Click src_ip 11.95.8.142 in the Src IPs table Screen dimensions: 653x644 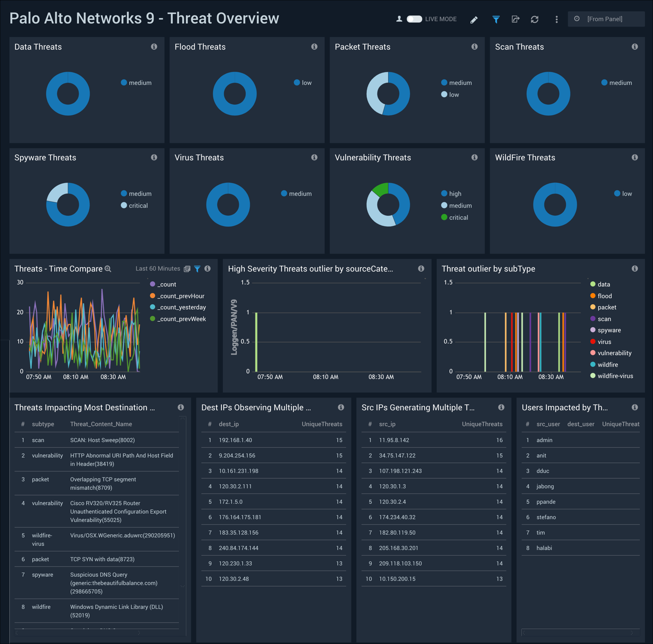click(395, 440)
